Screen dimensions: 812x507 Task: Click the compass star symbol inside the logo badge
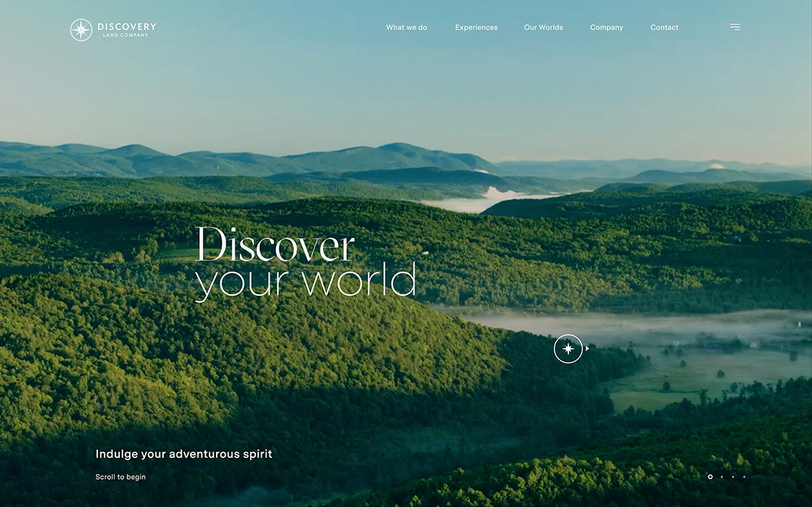point(81,29)
